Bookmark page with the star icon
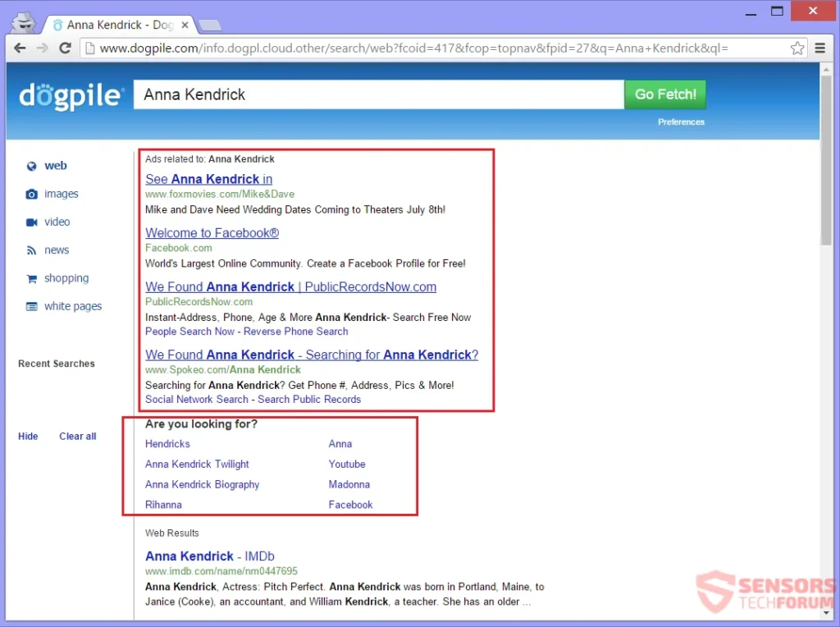This screenshot has height=627, width=840. pyautogui.click(x=797, y=48)
